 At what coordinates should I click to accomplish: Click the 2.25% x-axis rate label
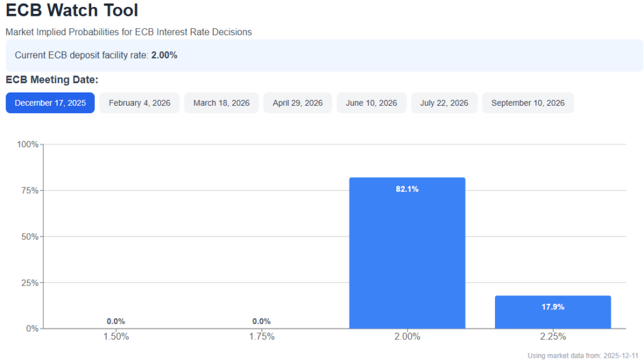553,337
